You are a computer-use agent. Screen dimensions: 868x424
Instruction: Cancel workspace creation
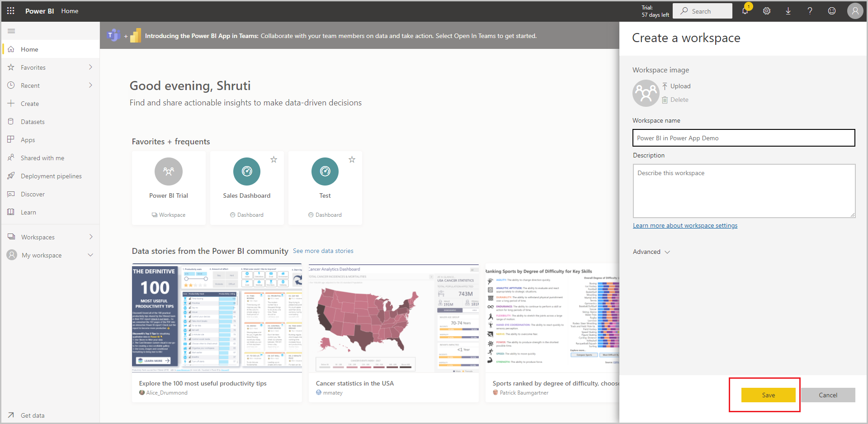(x=828, y=395)
